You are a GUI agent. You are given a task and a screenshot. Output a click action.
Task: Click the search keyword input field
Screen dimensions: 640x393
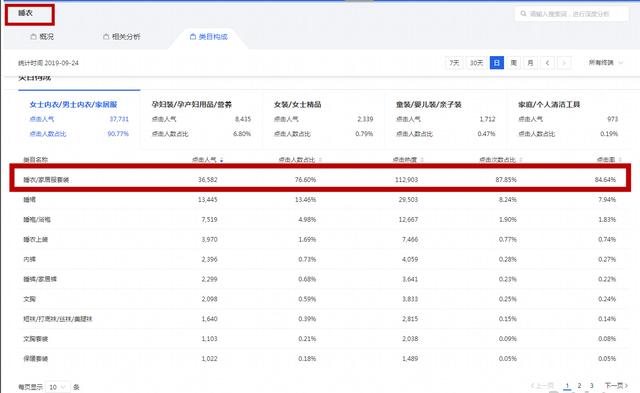pos(571,14)
